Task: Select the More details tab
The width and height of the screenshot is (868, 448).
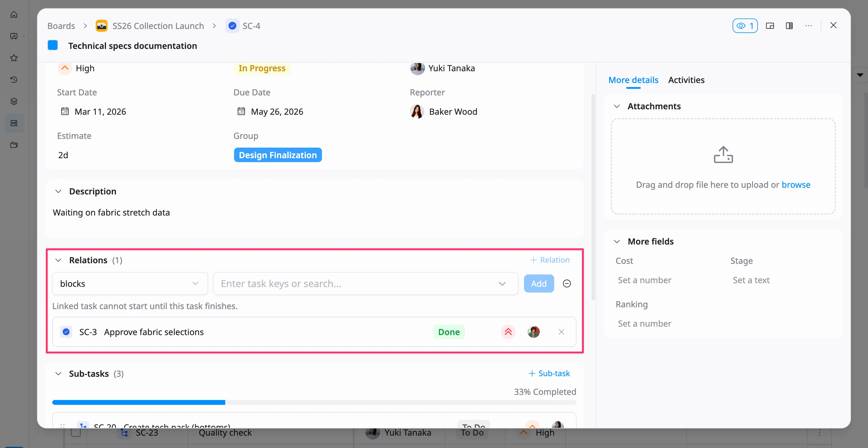Action: (x=633, y=80)
